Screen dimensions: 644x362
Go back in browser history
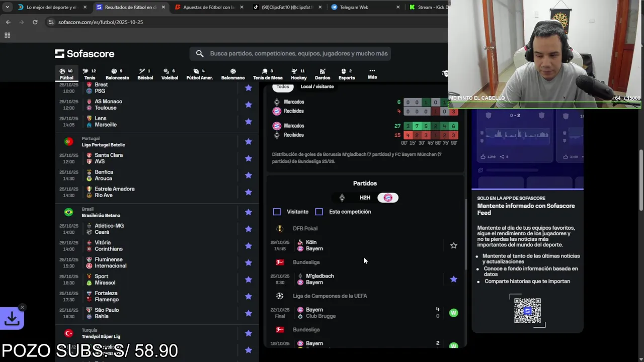tap(8, 22)
